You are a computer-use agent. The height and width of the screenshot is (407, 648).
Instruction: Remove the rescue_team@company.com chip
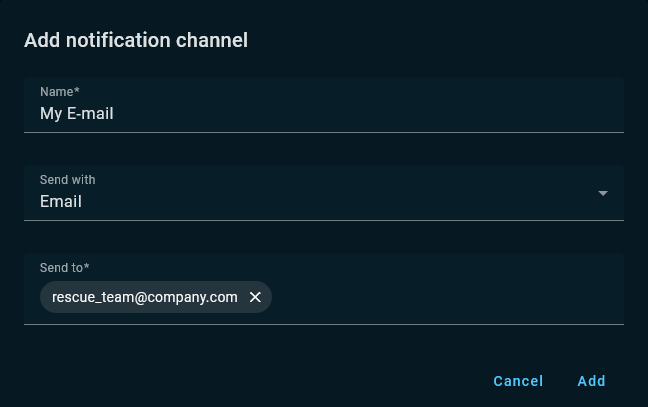click(x=255, y=297)
